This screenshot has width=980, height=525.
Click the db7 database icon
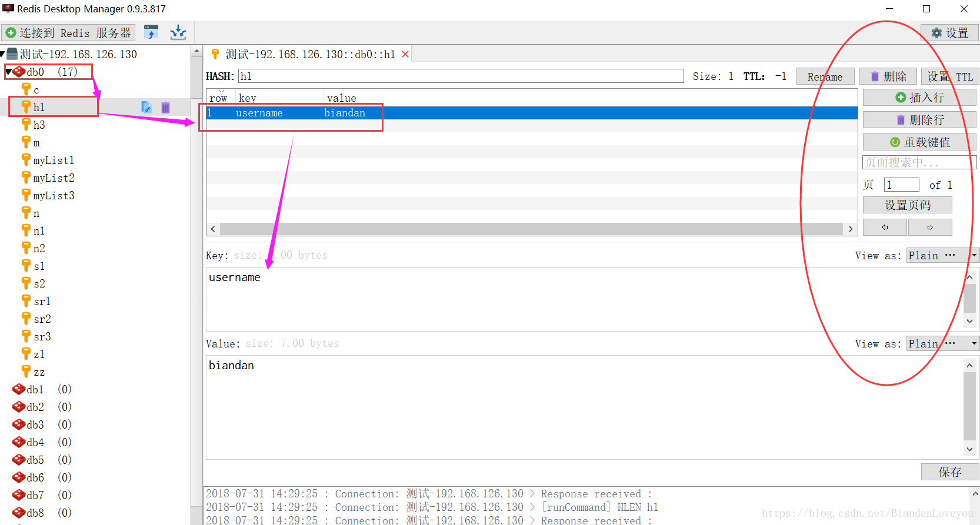tap(19, 495)
